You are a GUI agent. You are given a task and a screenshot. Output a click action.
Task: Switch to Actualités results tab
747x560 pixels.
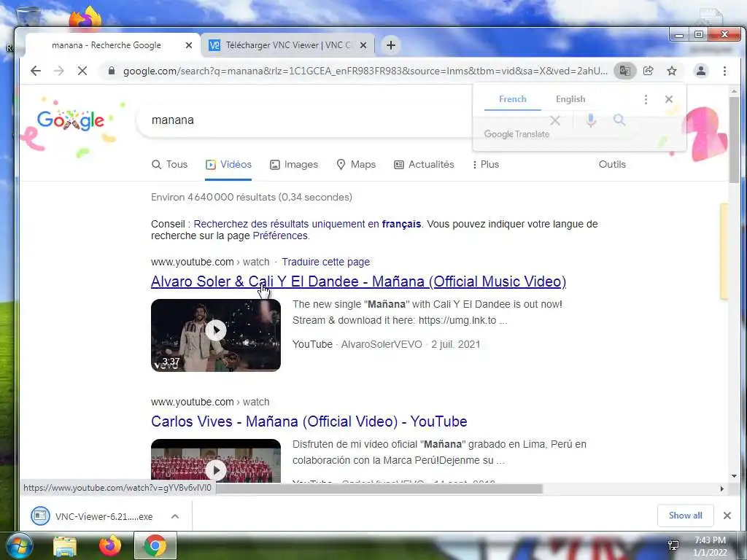click(424, 164)
